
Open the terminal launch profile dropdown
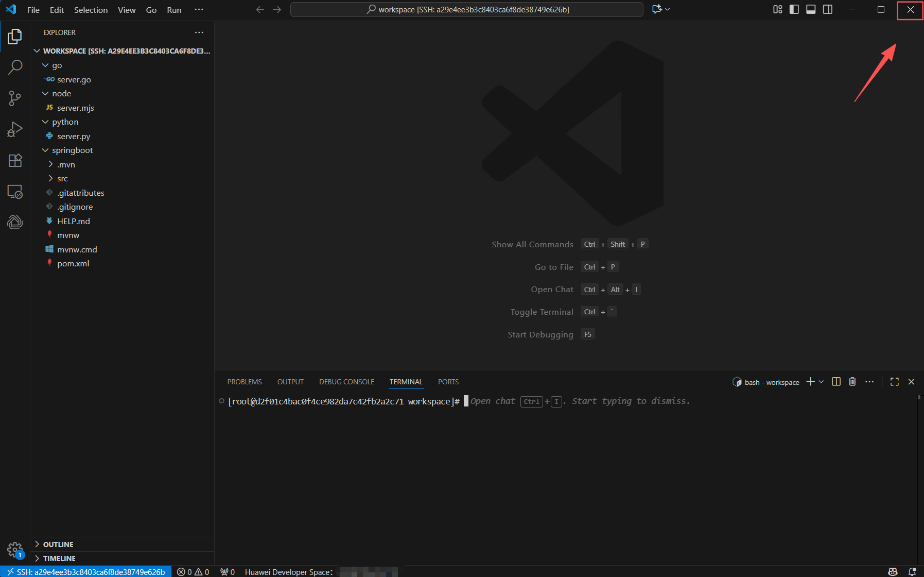pos(821,382)
